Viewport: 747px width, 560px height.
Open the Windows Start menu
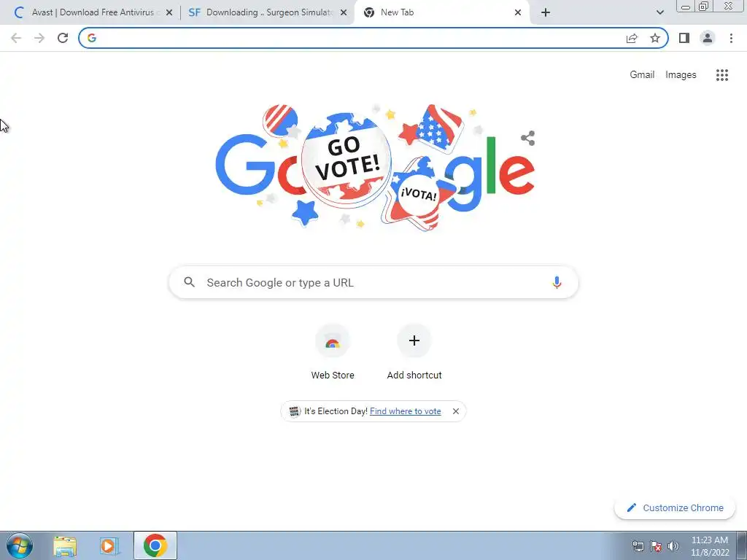20,545
